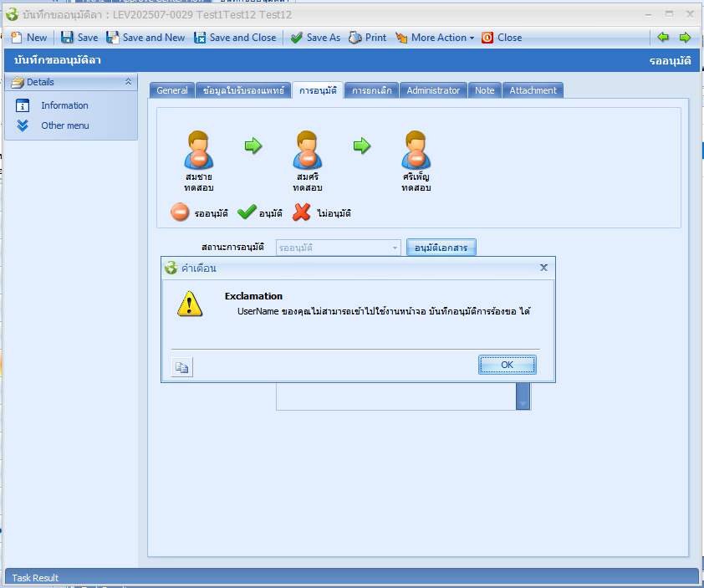
Task: Expand Other menu in the sidebar
Action: coord(64,125)
